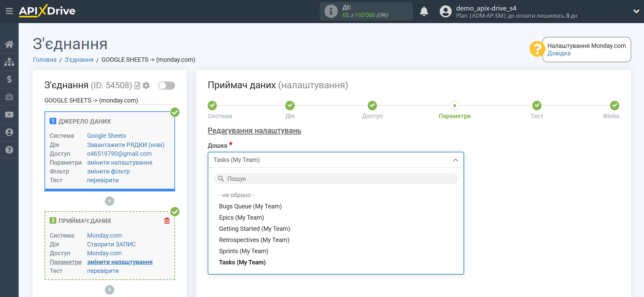Go to Дія wizard step
Image resolution: width=644 pixels, height=297 pixels.
(x=290, y=106)
